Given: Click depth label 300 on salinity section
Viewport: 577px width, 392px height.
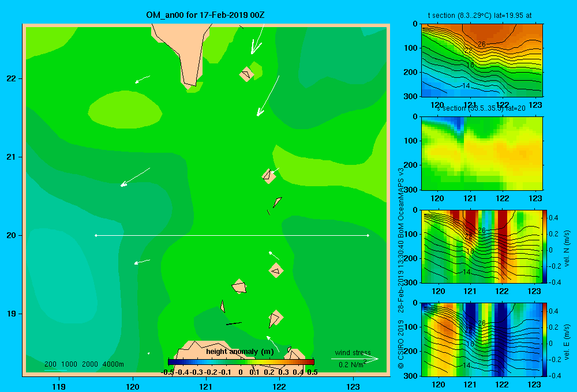Looking at the screenshot, I should 411,190.
